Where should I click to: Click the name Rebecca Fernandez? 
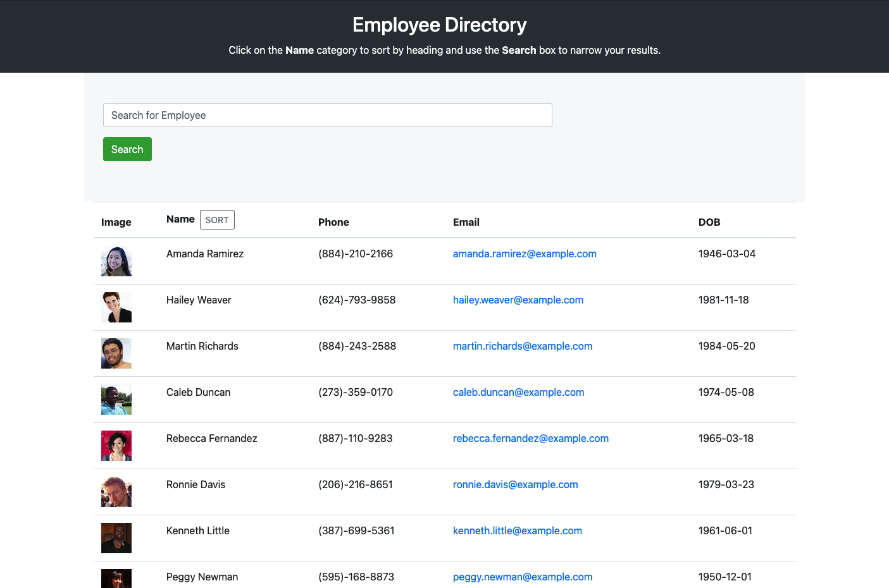coord(212,438)
